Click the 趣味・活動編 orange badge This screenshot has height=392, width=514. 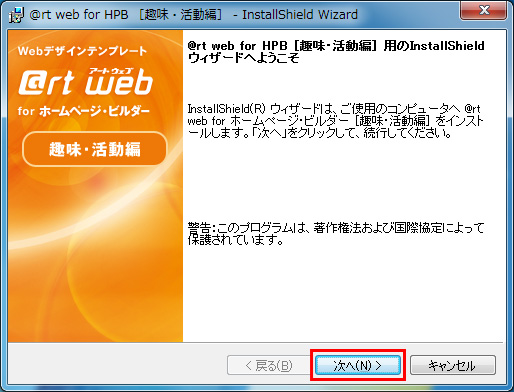pos(95,149)
